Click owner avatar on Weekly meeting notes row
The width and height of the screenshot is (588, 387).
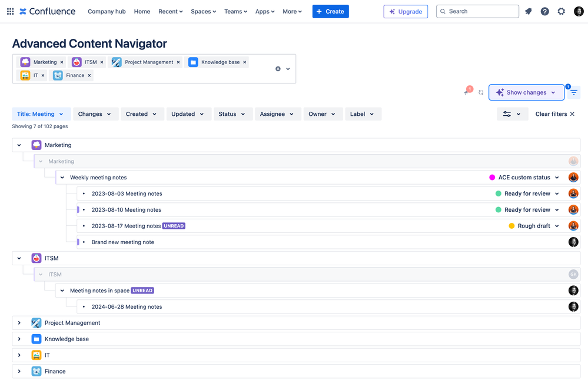click(573, 178)
